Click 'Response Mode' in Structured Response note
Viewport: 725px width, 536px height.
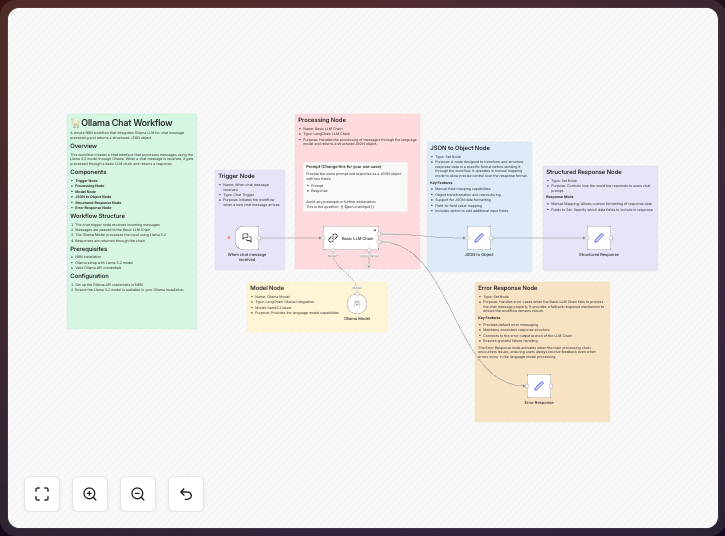(x=559, y=197)
